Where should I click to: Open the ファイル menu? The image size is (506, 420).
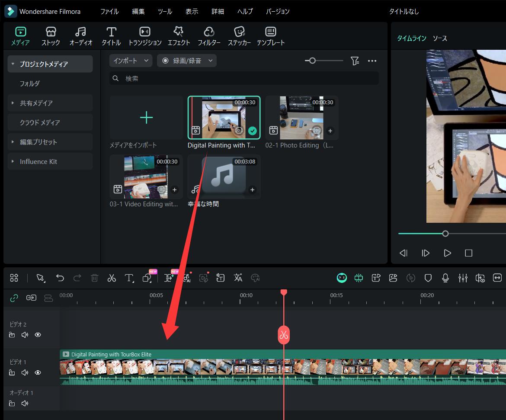coord(109,11)
